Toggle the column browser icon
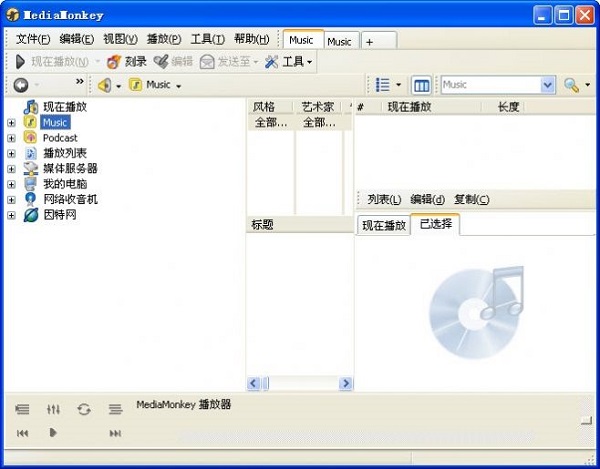This screenshot has height=469, width=600. (421, 85)
